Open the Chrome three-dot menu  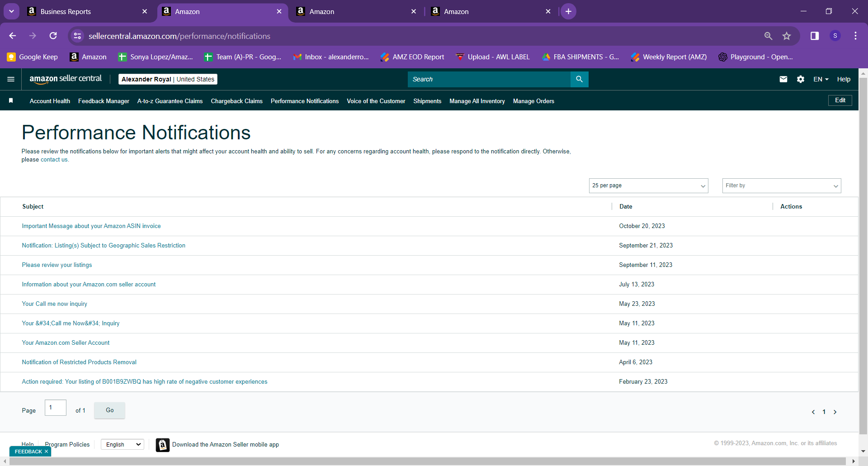855,36
